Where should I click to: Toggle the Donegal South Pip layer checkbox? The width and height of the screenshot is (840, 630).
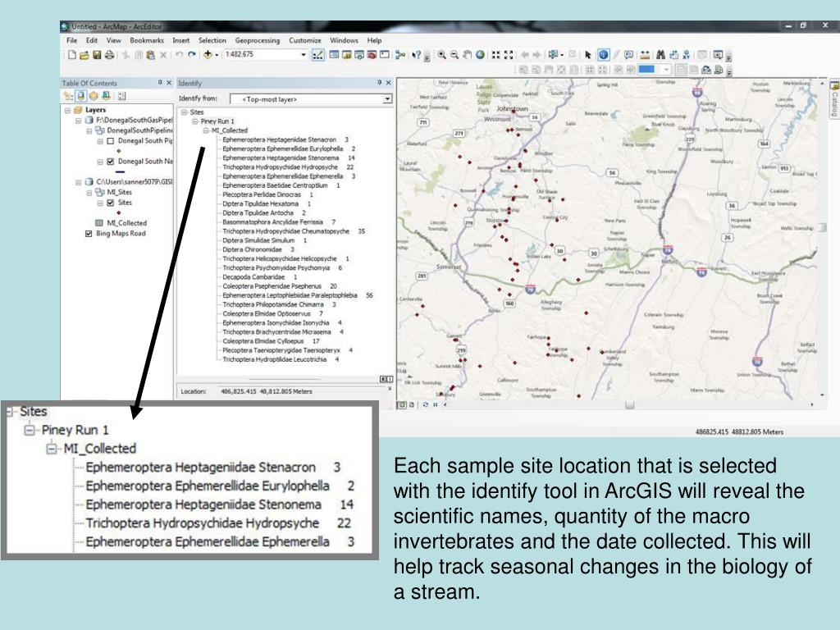[111, 141]
